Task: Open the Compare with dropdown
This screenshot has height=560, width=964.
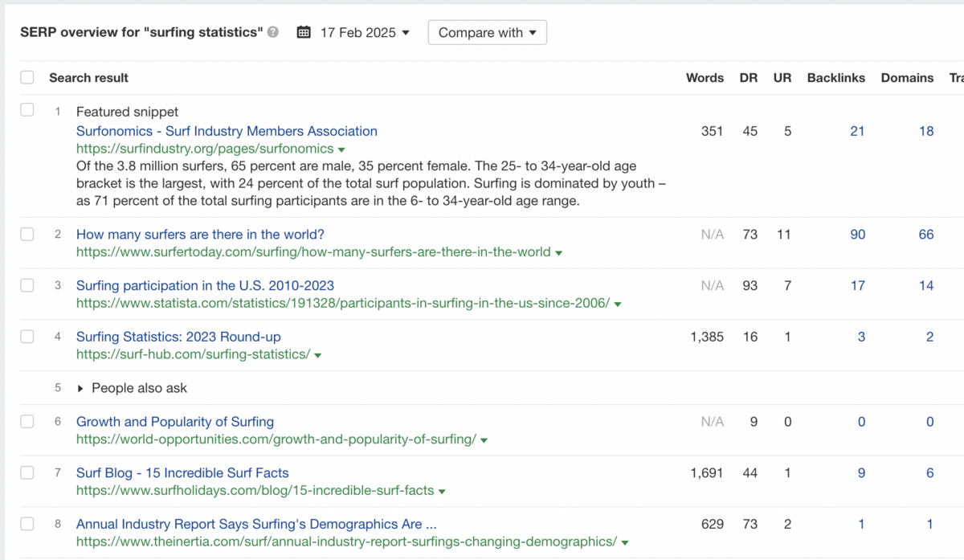Action: coord(487,33)
